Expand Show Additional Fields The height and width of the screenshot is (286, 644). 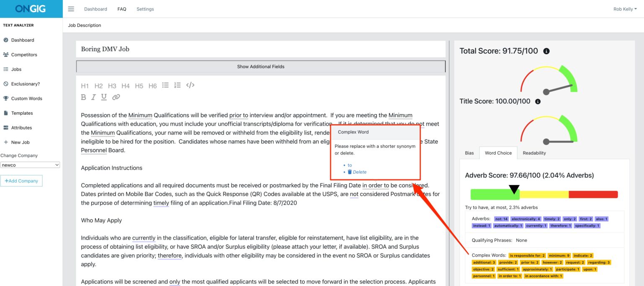(260, 67)
